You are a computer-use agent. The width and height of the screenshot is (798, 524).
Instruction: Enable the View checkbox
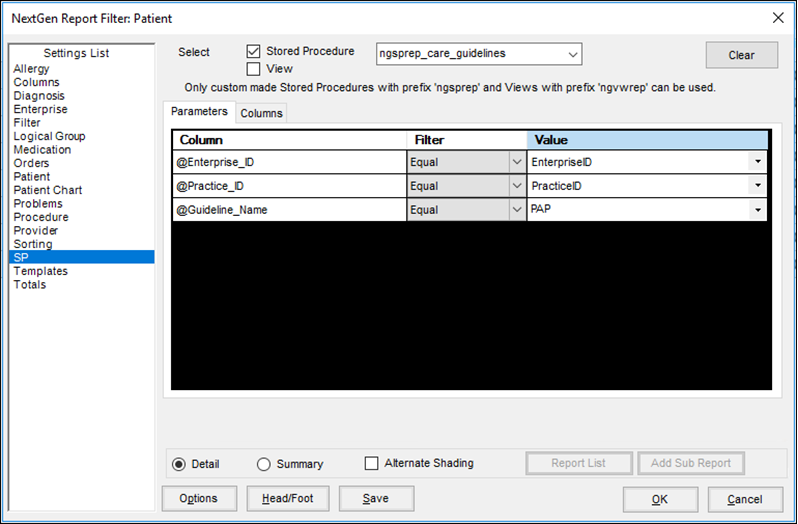point(253,69)
